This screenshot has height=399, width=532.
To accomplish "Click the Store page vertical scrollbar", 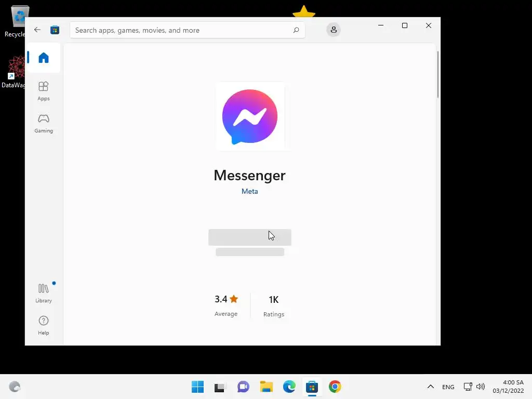I will click(x=438, y=75).
